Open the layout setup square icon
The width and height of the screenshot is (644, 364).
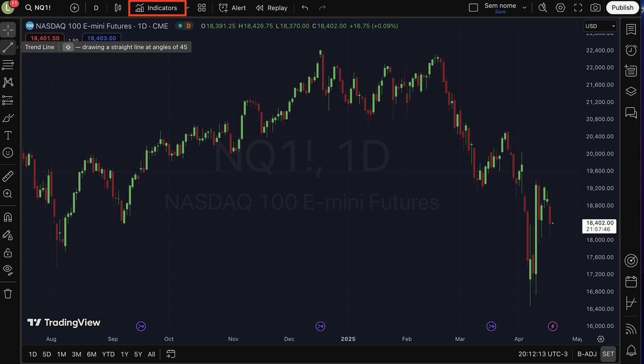click(473, 8)
